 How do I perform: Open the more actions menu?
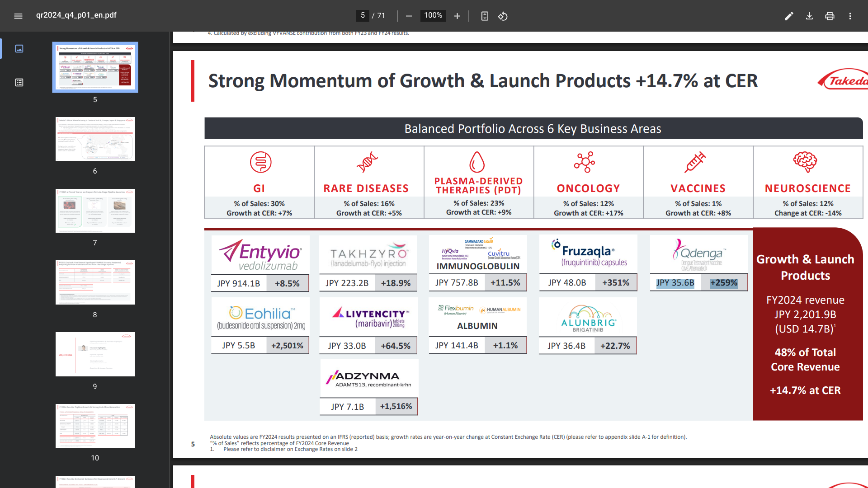coord(850,16)
